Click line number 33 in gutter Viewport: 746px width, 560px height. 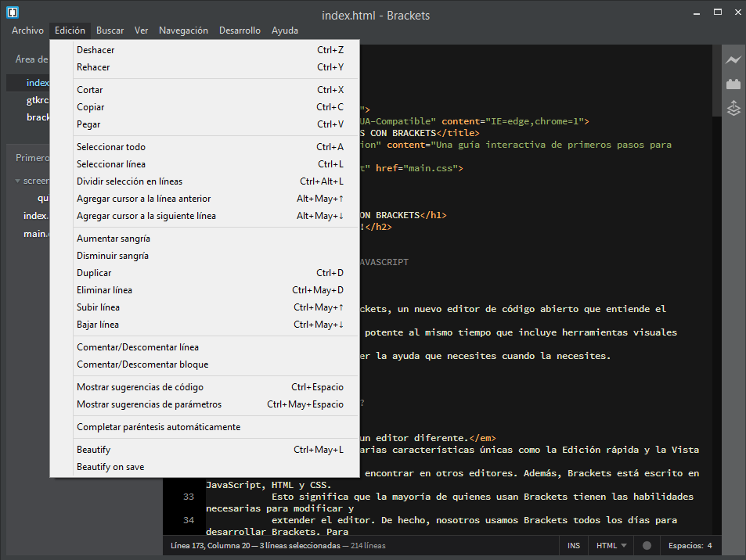pyautogui.click(x=189, y=497)
